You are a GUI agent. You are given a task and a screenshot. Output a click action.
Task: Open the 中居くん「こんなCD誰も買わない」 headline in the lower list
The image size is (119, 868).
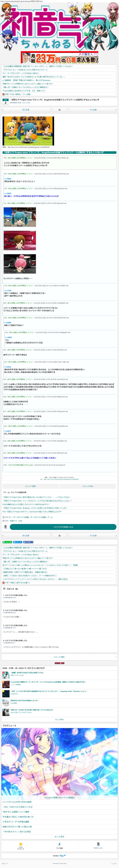click(x=60, y=565)
